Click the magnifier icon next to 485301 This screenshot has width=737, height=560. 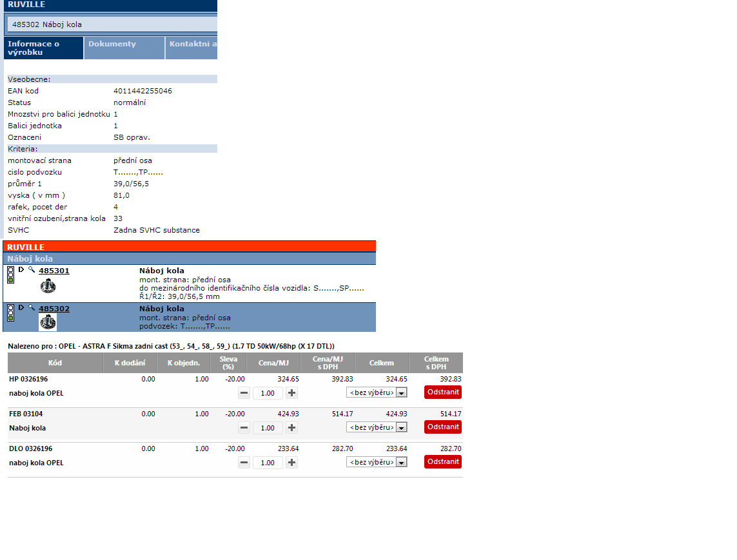point(32,270)
